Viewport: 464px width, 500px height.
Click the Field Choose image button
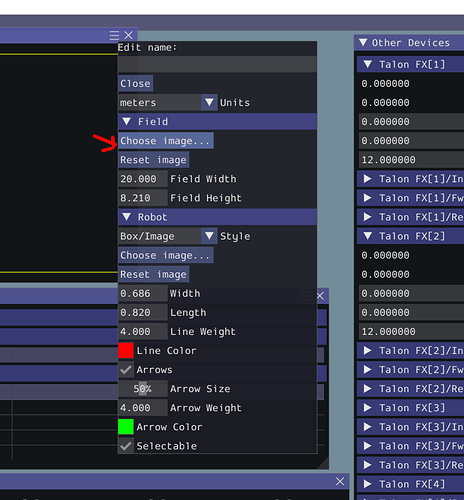pyautogui.click(x=166, y=141)
